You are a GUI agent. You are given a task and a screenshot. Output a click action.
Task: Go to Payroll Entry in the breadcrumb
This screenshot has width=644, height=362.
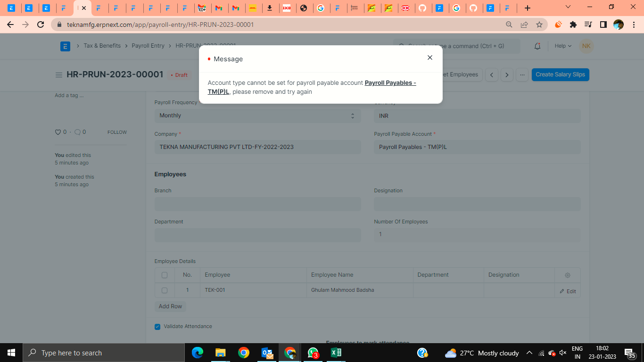[149, 46]
